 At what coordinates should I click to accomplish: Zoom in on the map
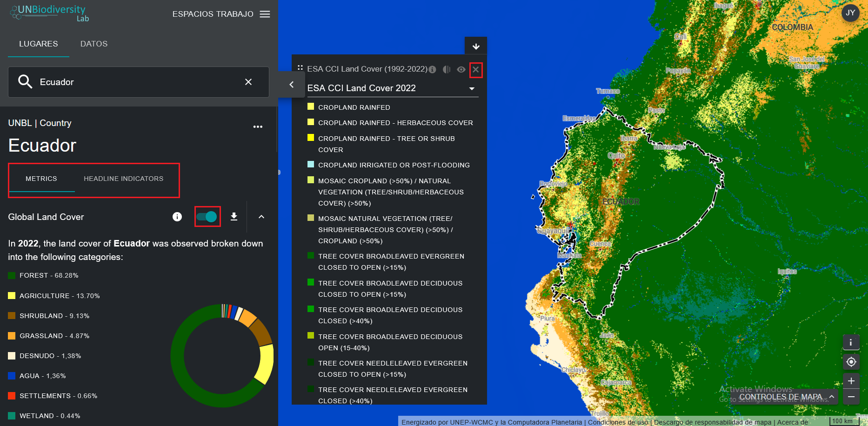point(851,381)
